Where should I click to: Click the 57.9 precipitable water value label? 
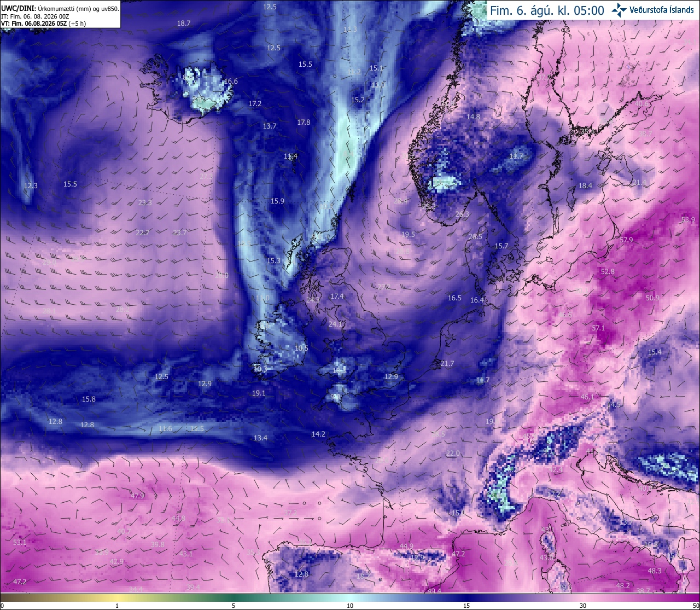(627, 240)
